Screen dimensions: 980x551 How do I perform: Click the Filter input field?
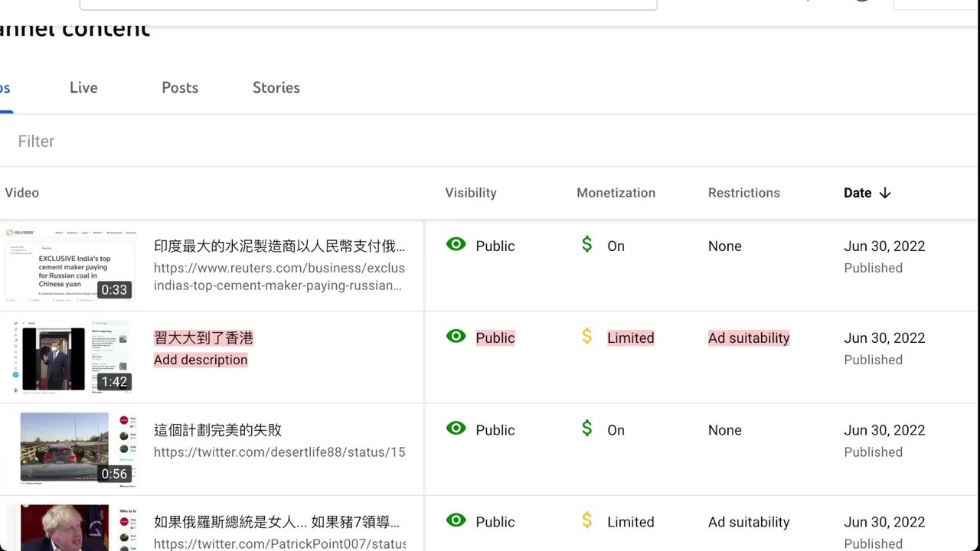click(230, 142)
